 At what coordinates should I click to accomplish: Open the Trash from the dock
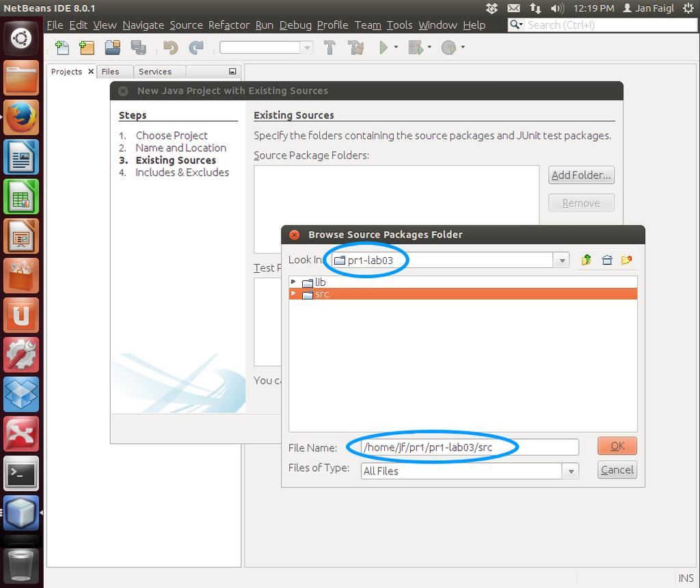[21, 565]
